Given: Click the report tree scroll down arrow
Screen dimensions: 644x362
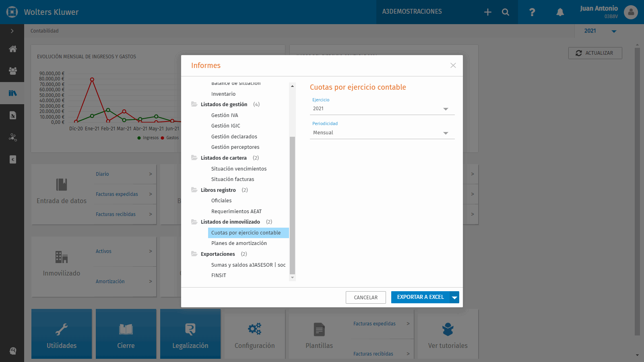Looking at the screenshot, I should coord(292,278).
